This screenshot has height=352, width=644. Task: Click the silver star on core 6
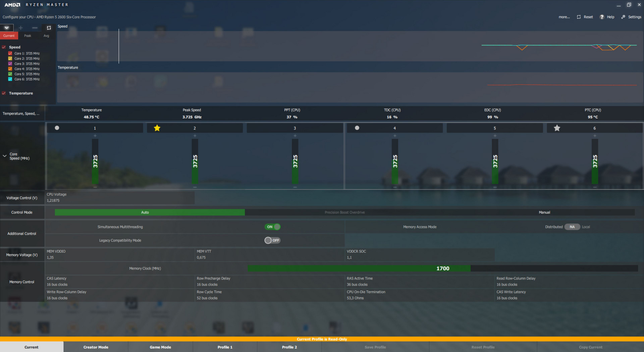(557, 128)
